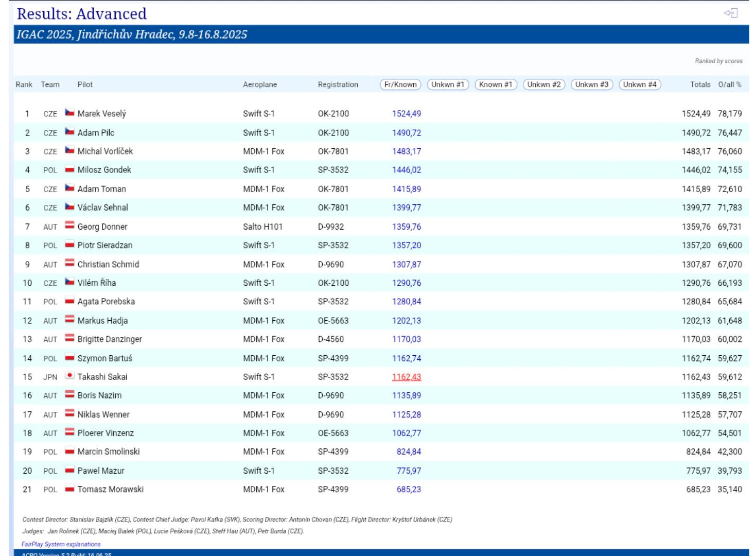Click the Totals column header

point(700,84)
